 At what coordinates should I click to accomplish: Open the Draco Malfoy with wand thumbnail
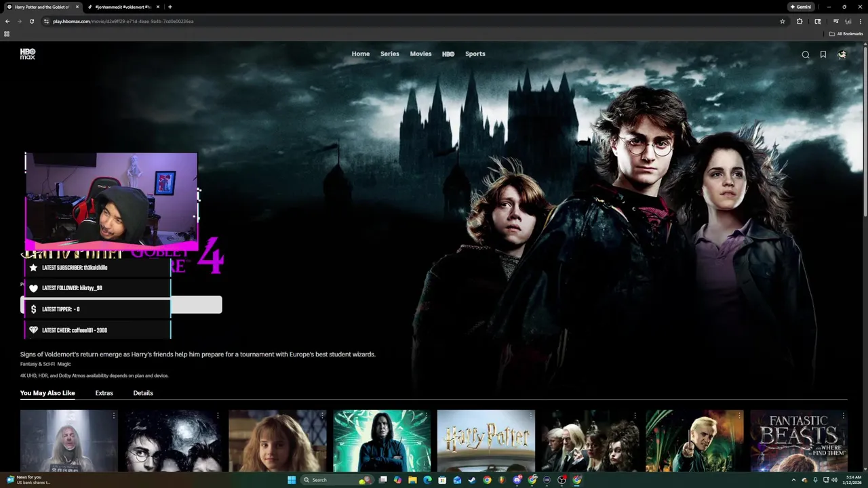pos(694,441)
